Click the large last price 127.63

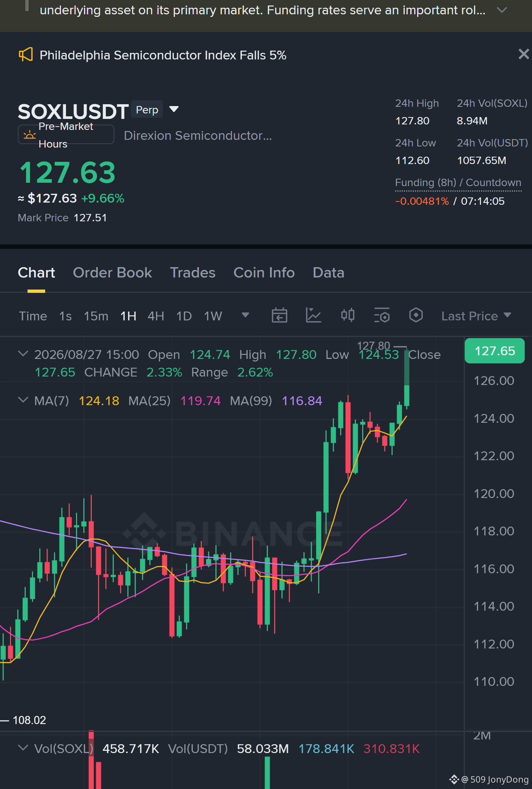pos(67,172)
